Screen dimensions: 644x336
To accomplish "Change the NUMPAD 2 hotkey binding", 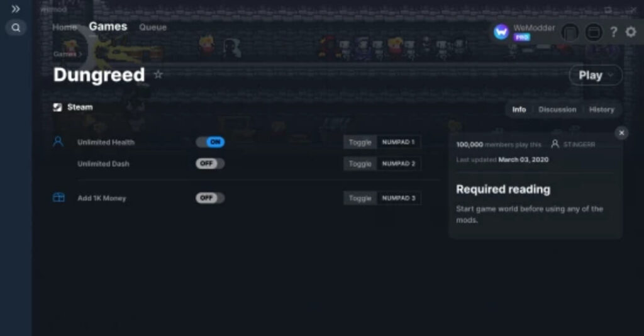I will pos(398,164).
